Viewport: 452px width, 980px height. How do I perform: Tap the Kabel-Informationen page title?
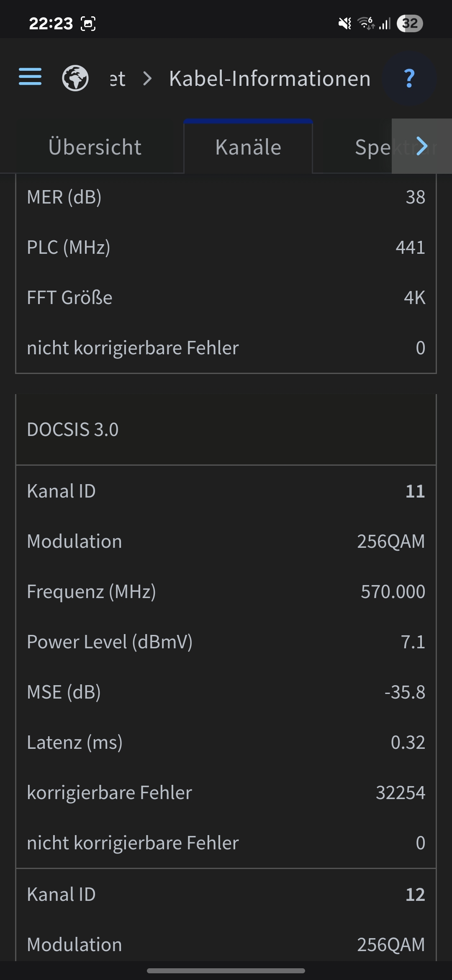pos(270,79)
